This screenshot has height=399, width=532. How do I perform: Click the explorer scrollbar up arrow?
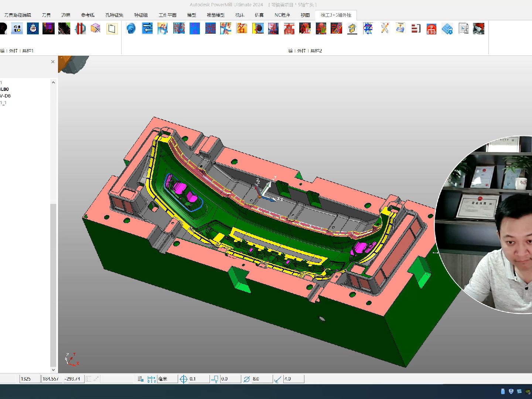[53, 82]
